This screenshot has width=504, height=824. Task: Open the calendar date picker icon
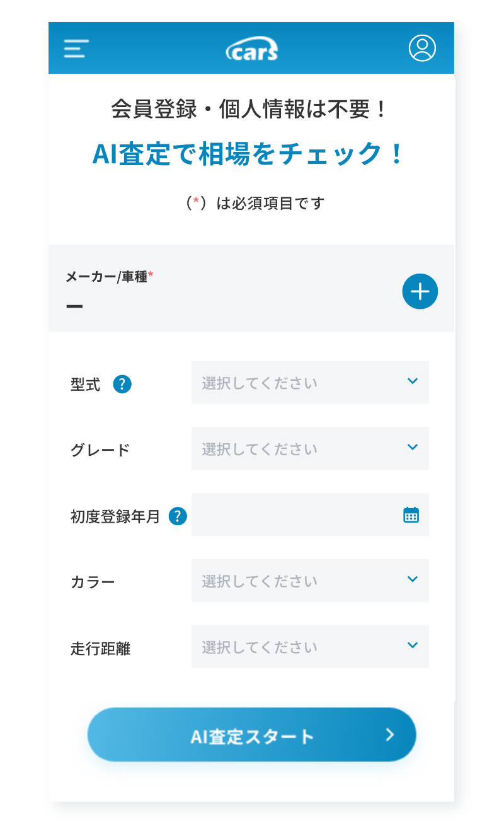point(411,515)
